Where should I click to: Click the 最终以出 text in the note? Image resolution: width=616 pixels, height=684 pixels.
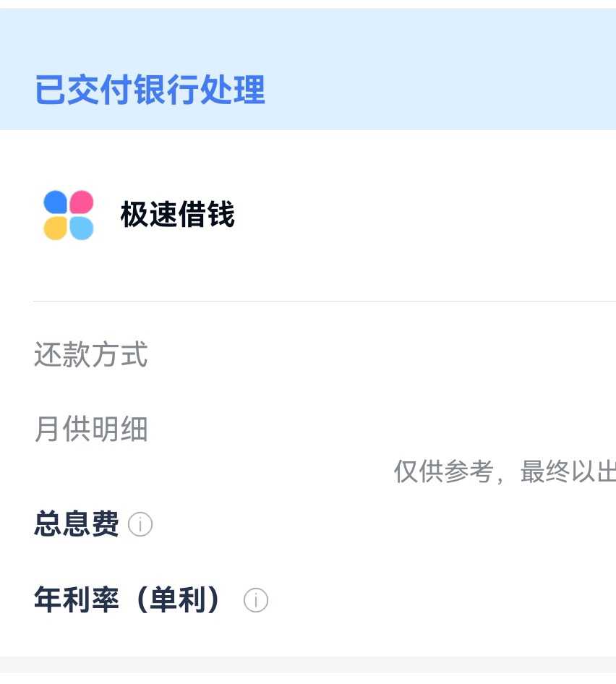[568, 471]
